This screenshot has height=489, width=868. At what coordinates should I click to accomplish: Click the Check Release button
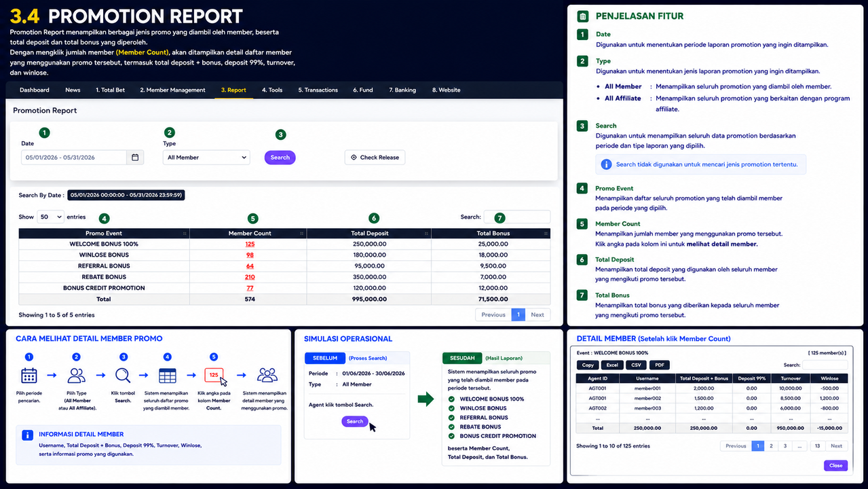tap(375, 158)
